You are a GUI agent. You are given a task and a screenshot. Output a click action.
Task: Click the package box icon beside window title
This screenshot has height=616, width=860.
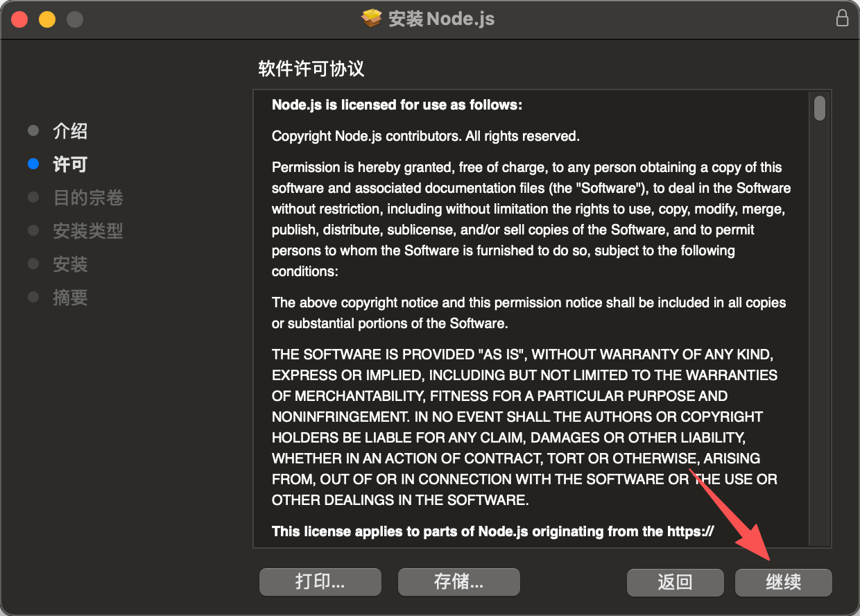[x=372, y=18]
